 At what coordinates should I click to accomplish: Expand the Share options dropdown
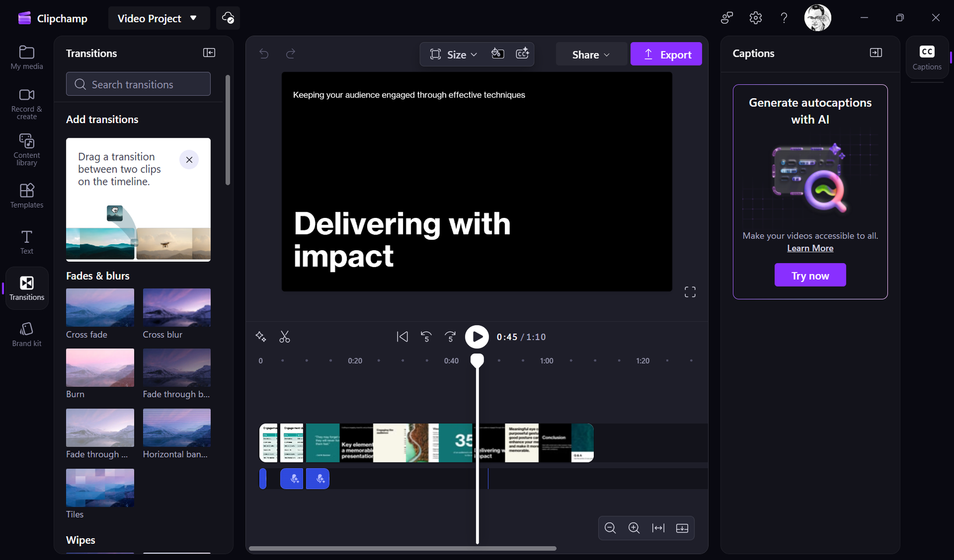(590, 54)
